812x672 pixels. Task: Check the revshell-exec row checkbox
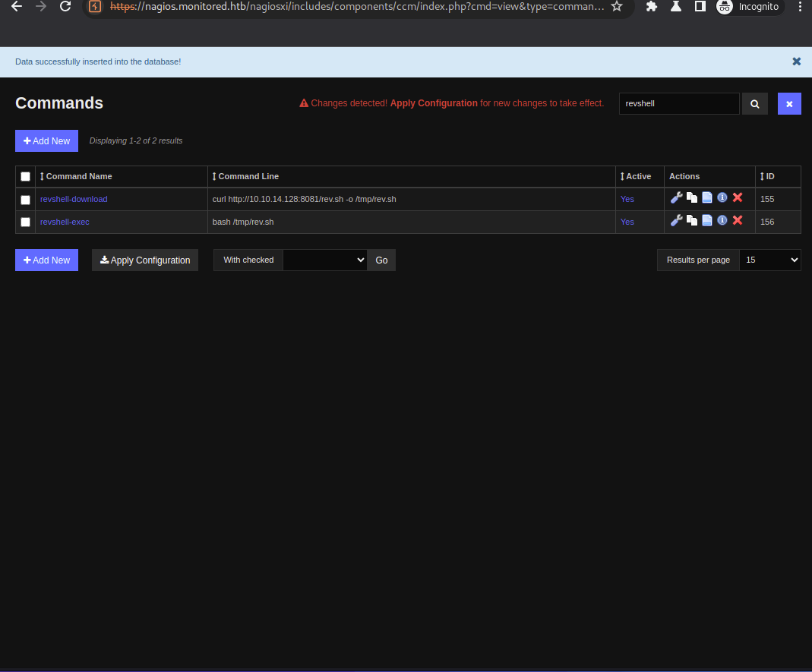[25, 222]
